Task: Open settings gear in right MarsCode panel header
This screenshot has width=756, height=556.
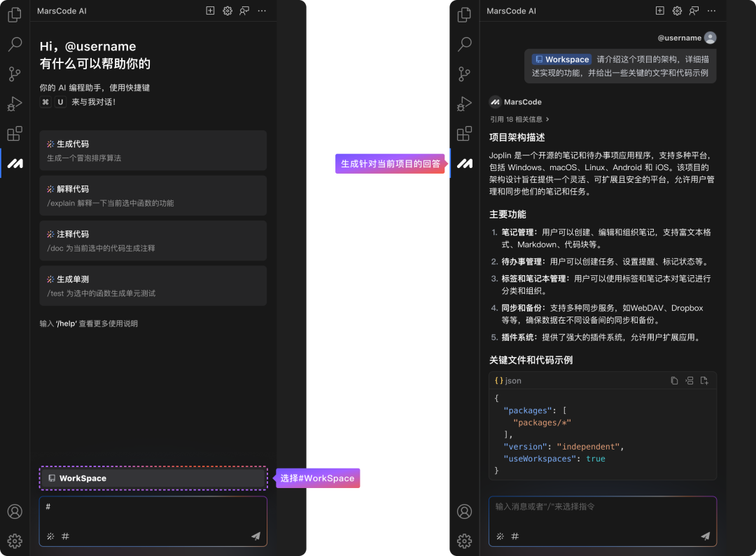Action: click(x=678, y=11)
